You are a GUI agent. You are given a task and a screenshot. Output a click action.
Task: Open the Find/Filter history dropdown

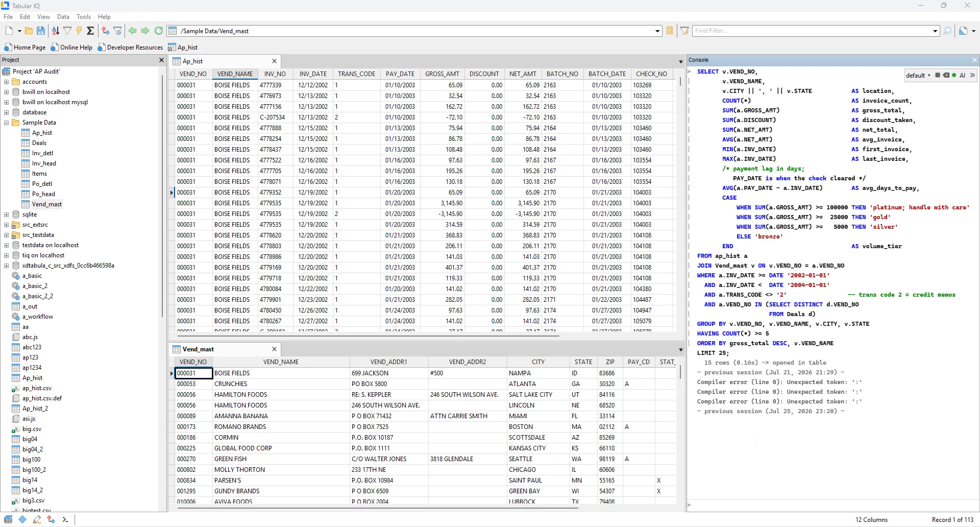pos(935,31)
